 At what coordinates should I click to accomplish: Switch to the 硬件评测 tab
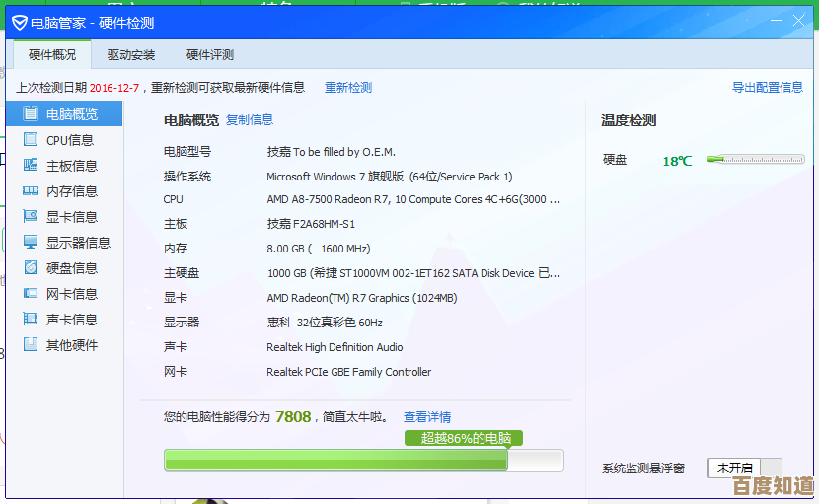tap(210, 55)
